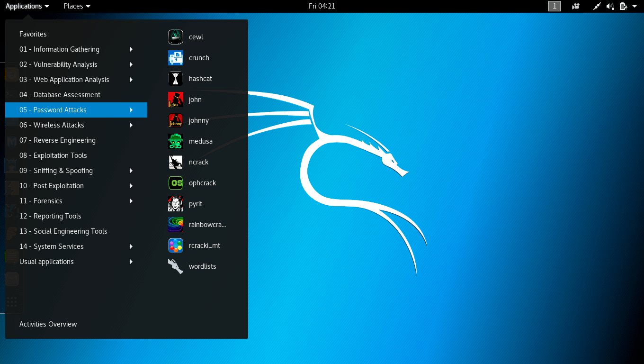The width and height of the screenshot is (644, 364).
Task: Open the Fri 04:21 clock
Action: tap(322, 6)
